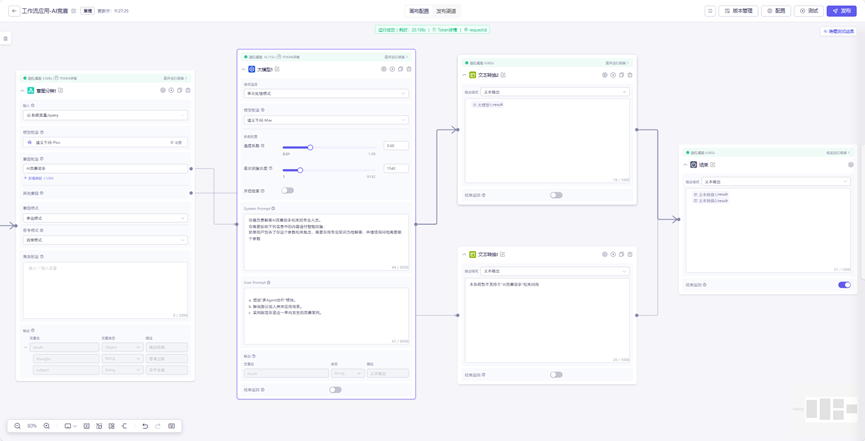
Task: Click the 版本管理 button
Action: click(738, 11)
